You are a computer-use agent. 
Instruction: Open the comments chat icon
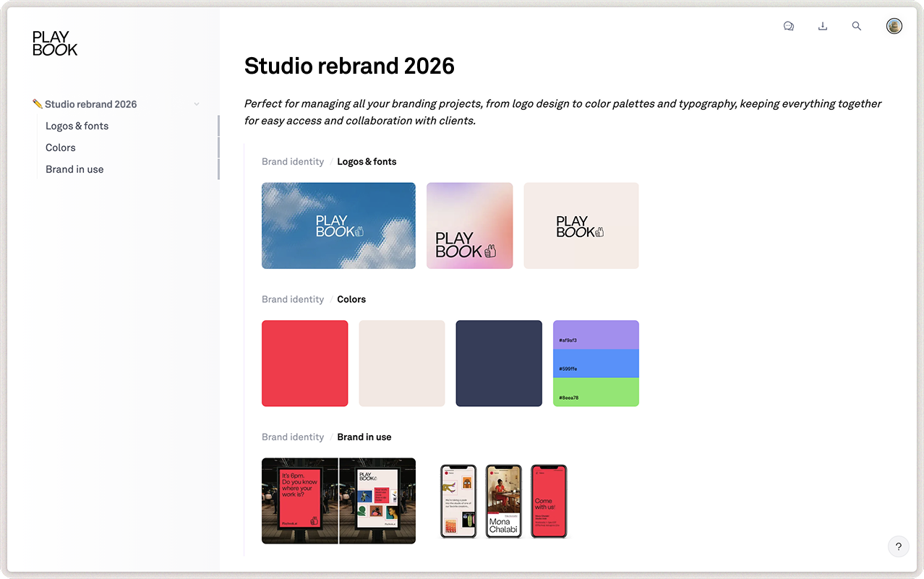click(x=788, y=25)
